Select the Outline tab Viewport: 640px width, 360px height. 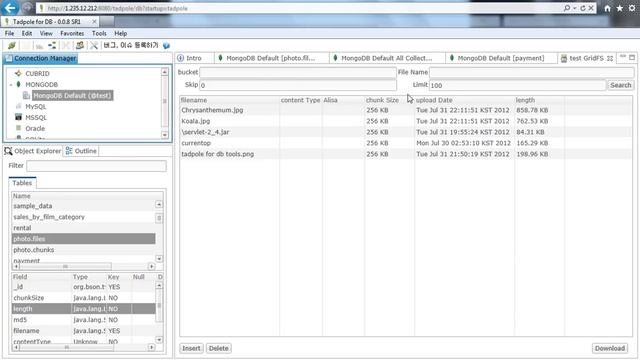[x=81, y=151]
